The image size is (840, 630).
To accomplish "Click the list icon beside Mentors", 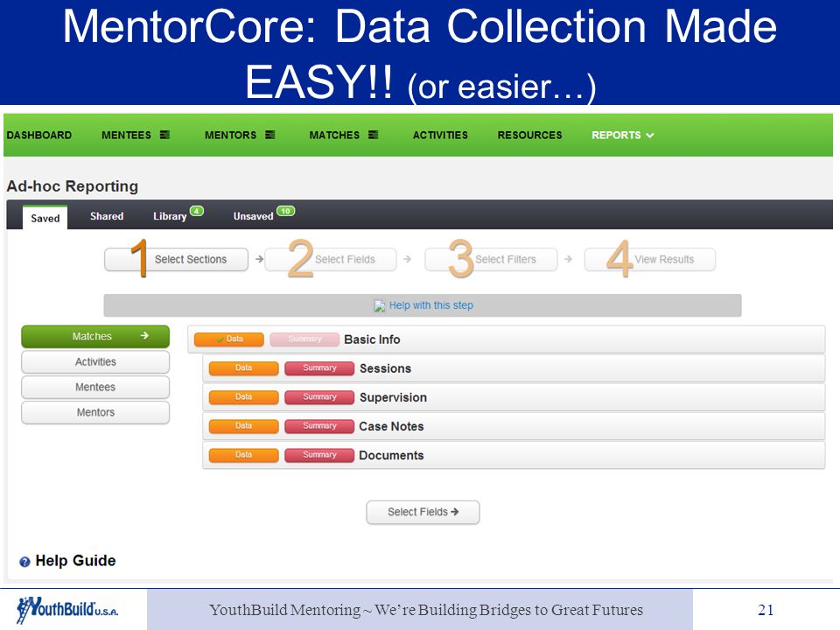I will click(x=270, y=135).
